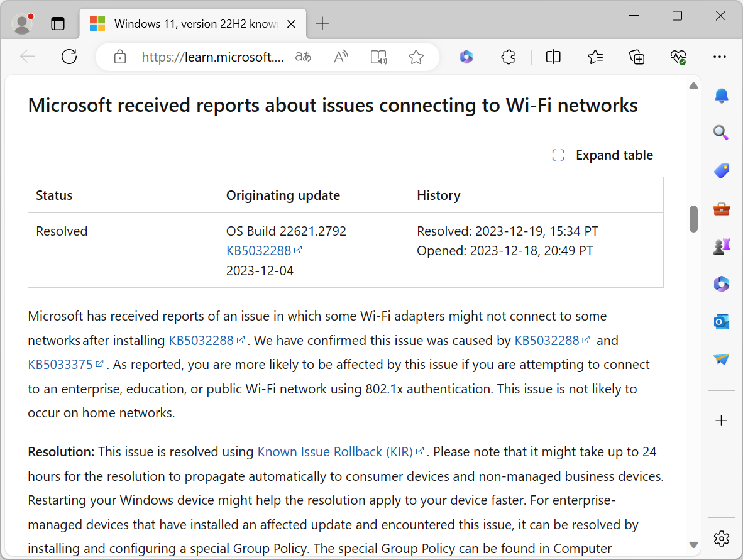Toggle Split screen view
The width and height of the screenshot is (743, 560).
pos(553,57)
